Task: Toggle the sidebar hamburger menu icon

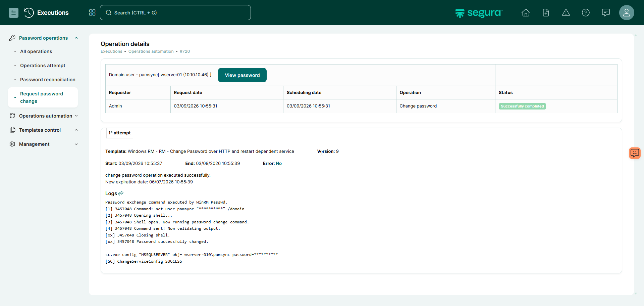Action: pos(13,13)
